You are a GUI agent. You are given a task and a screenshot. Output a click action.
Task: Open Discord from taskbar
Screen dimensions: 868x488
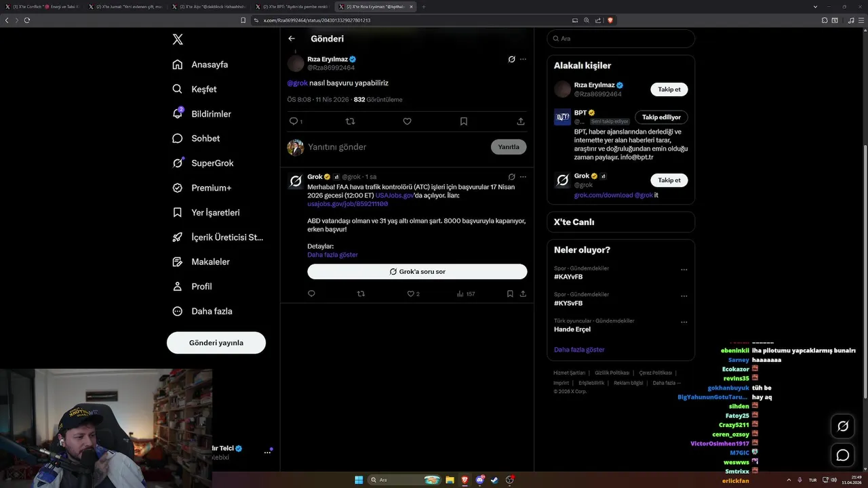[480, 480]
